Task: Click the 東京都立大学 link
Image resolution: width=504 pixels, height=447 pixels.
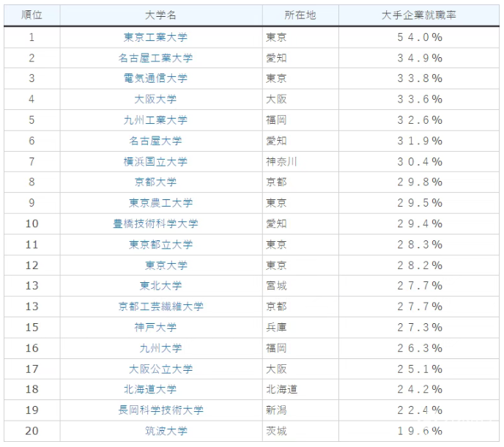Action: 160,244
